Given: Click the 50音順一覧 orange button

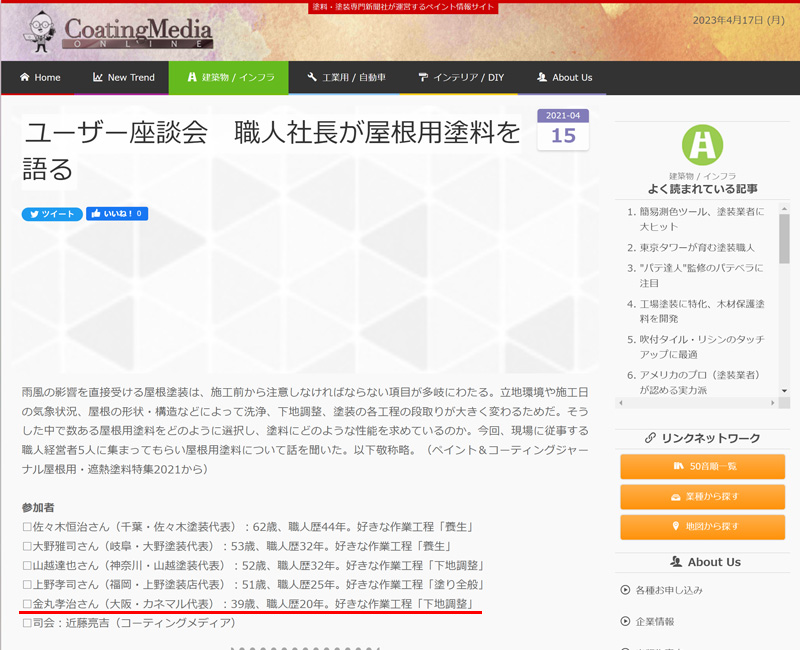Looking at the screenshot, I should click(x=702, y=467).
